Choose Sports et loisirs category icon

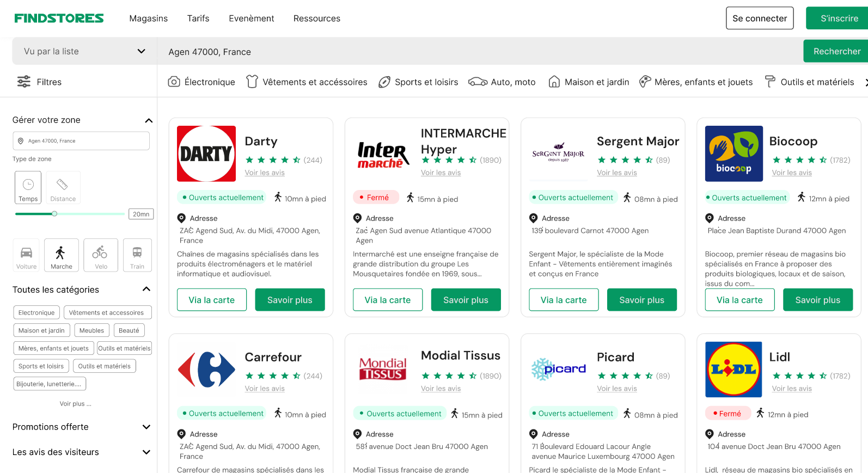[x=384, y=82]
